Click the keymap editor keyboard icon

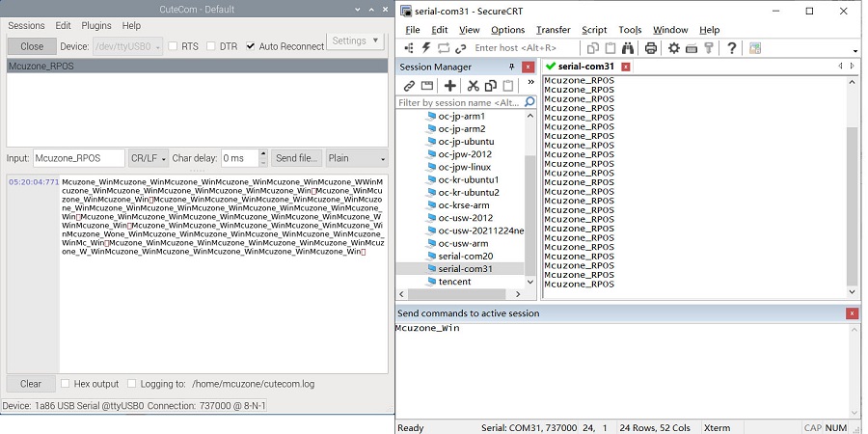click(691, 48)
